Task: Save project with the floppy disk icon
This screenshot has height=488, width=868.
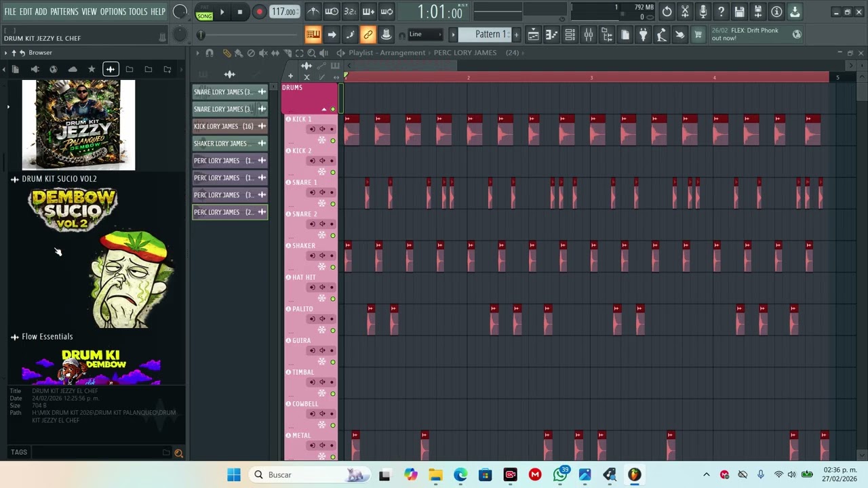Action: coord(740,12)
